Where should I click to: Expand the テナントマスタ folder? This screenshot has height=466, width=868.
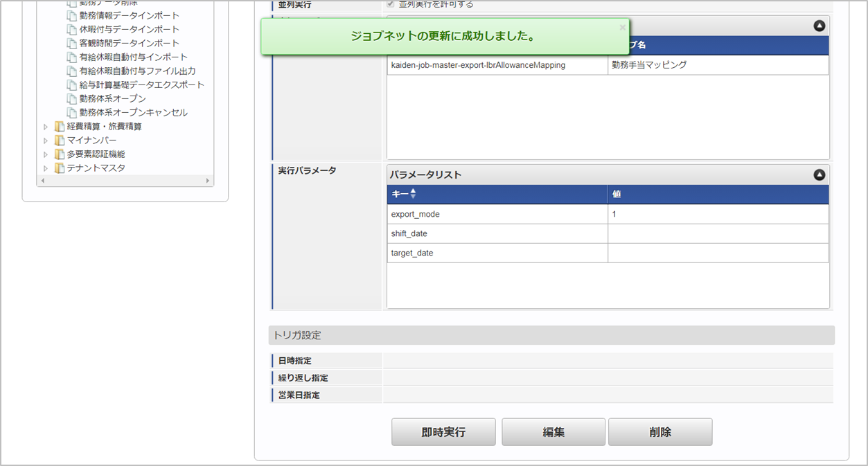coord(46,168)
